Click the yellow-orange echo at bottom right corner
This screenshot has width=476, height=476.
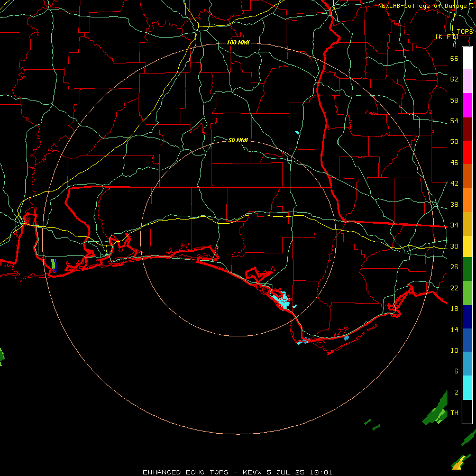pyautogui.click(x=459, y=463)
